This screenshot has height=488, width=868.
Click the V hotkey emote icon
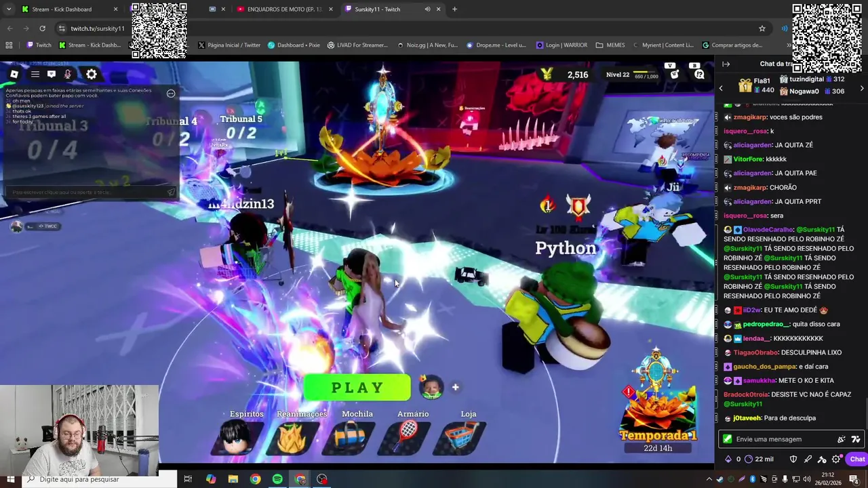(673, 73)
